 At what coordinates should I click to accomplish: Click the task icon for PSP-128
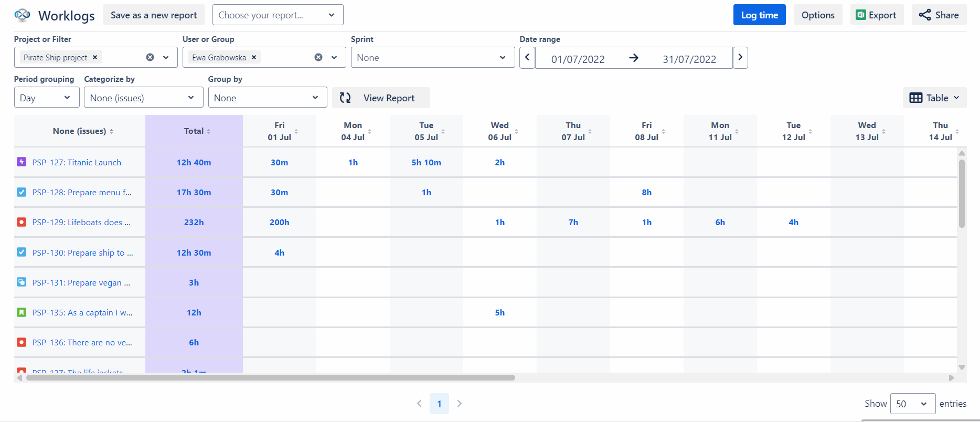22,192
